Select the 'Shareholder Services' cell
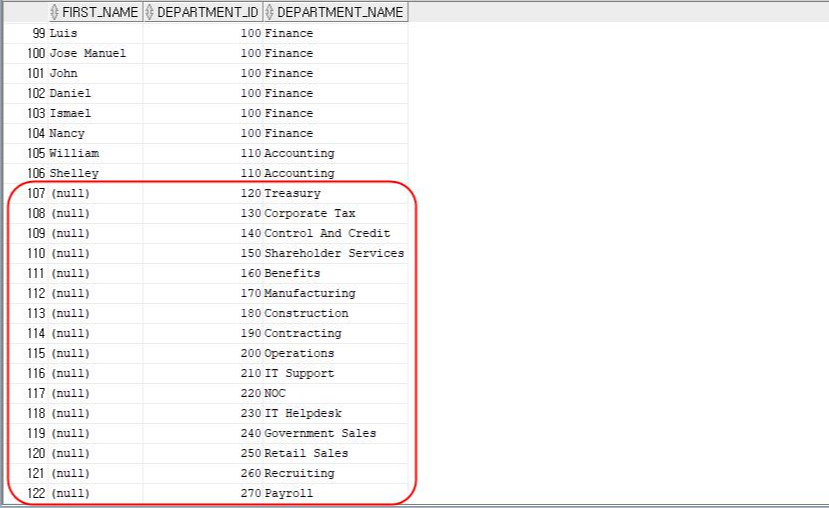This screenshot has height=508, width=829. coord(335,254)
